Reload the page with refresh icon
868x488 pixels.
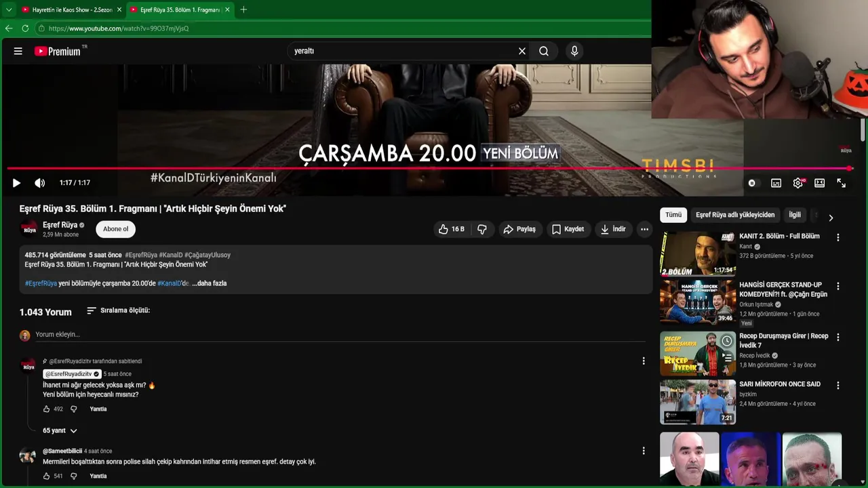(x=25, y=28)
